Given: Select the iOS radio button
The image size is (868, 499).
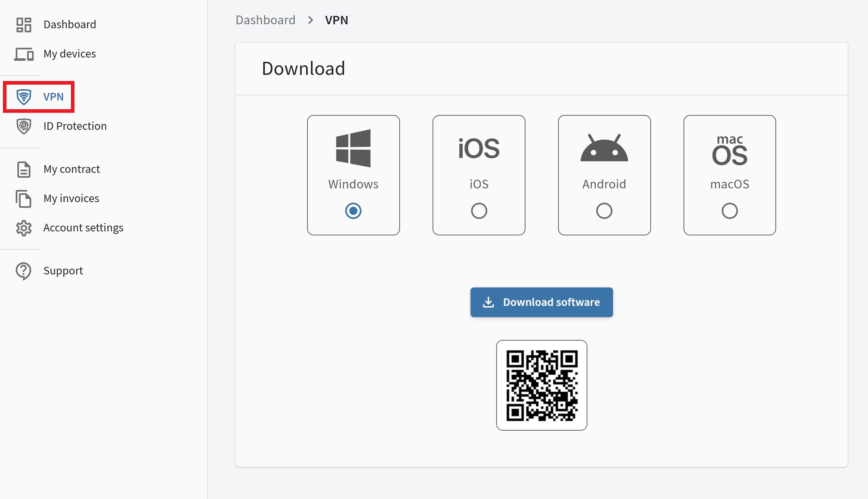Looking at the screenshot, I should (479, 211).
